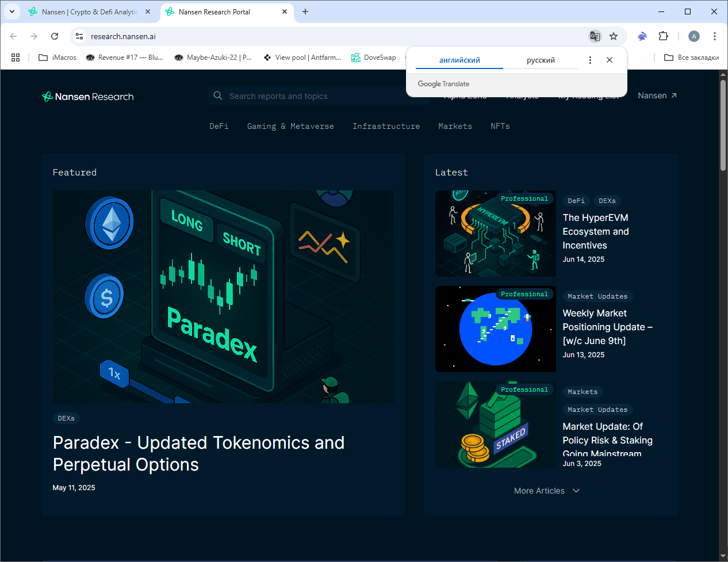The width and height of the screenshot is (728, 562).
Task: Expand More Articles
Action: tap(547, 491)
